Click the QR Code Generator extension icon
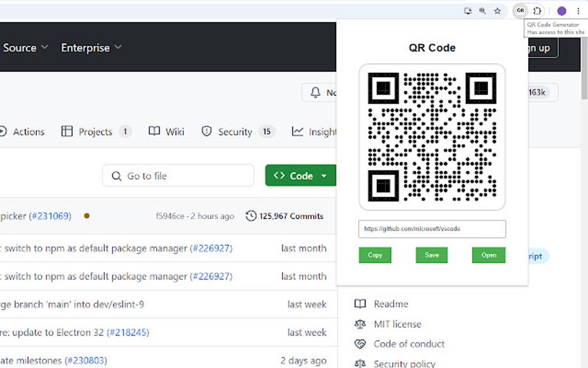This screenshot has width=588, height=368. (x=520, y=10)
